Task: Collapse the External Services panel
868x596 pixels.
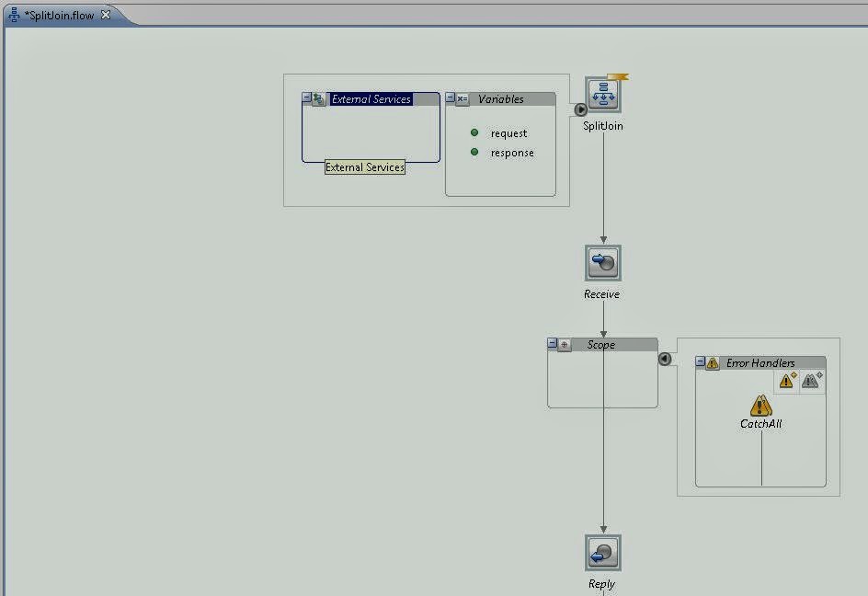Action: 307,97
